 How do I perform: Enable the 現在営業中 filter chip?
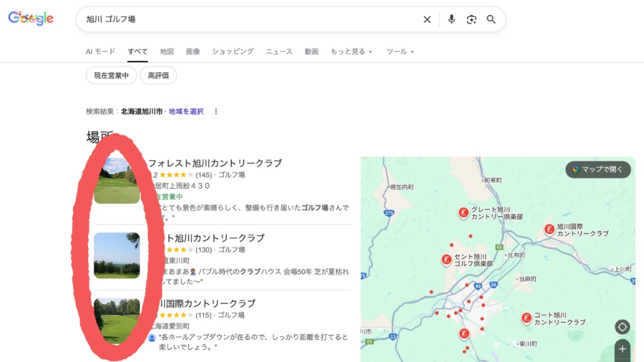coord(111,75)
